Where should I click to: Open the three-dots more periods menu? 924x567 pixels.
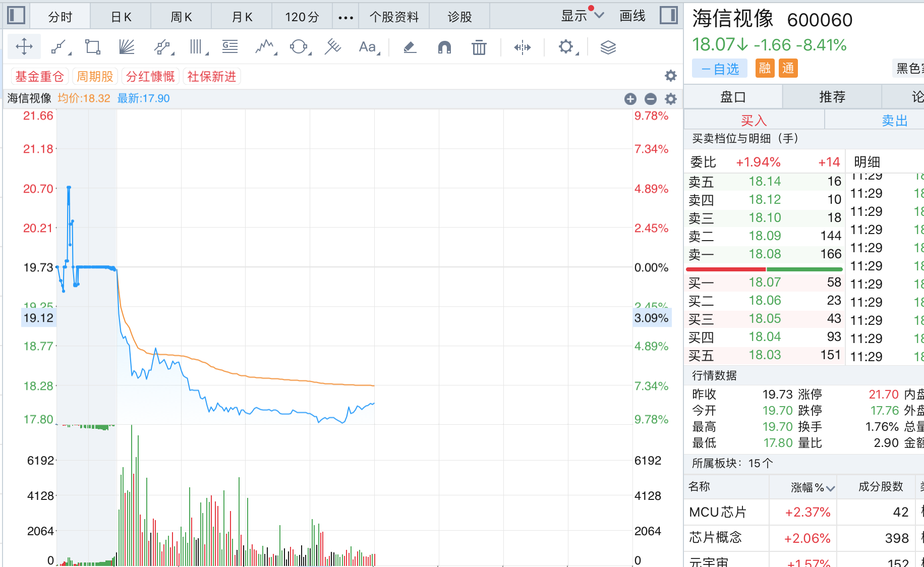pos(345,18)
